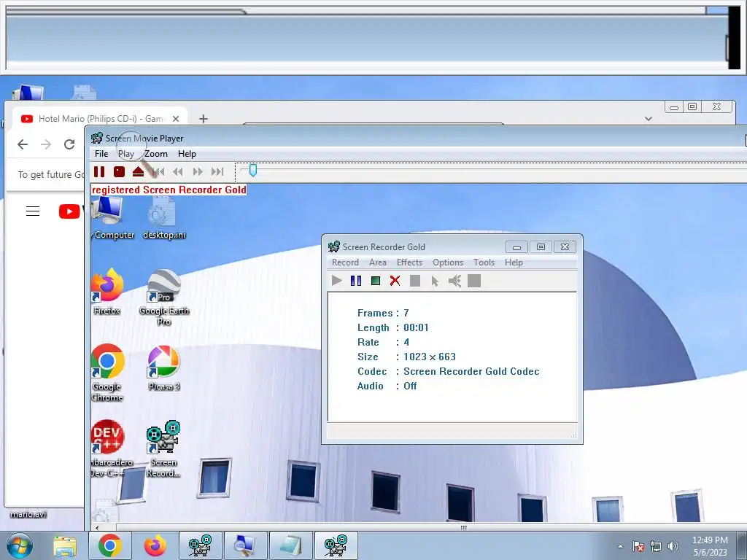Stop playback in Screen Movie Player
747x560 pixels.
[x=119, y=171]
